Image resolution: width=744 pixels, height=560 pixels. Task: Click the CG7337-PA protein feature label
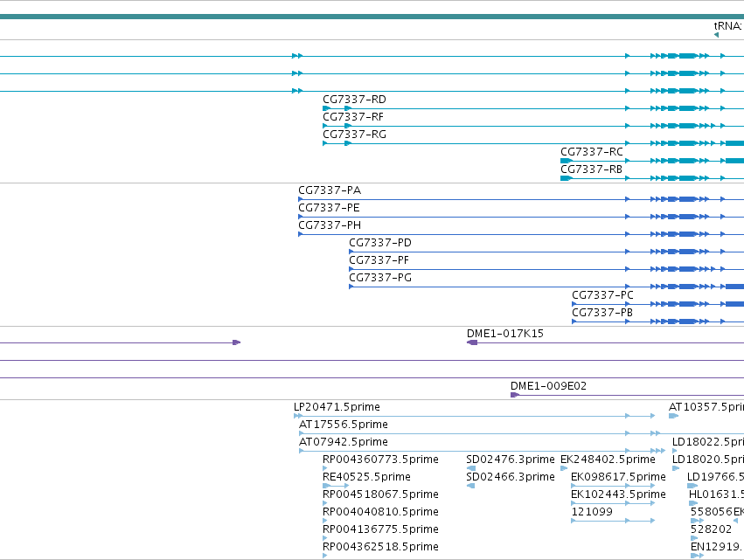pos(330,190)
